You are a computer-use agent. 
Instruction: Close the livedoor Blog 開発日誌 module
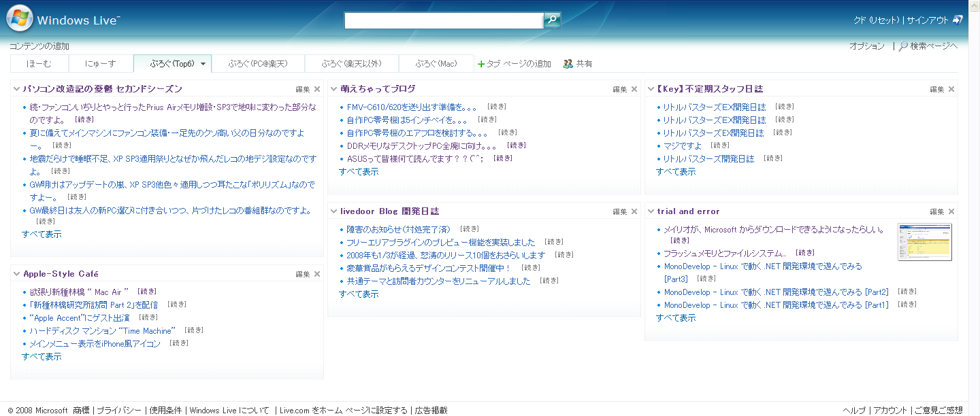tap(634, 211)
